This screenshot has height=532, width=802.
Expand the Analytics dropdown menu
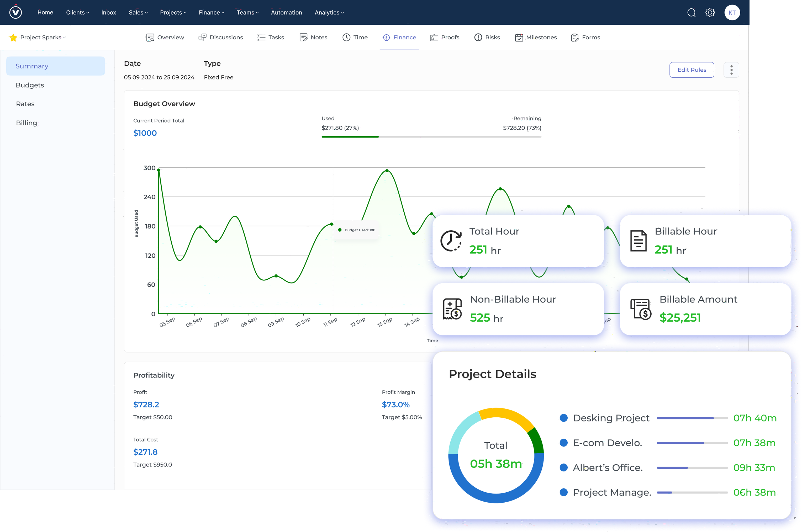click(x=329, y=13)
